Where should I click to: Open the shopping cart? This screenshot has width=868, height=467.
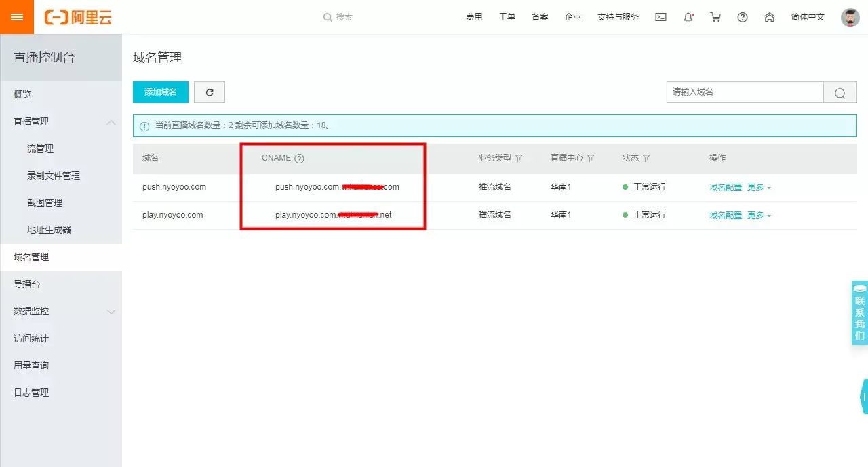(x=715, y=17)
